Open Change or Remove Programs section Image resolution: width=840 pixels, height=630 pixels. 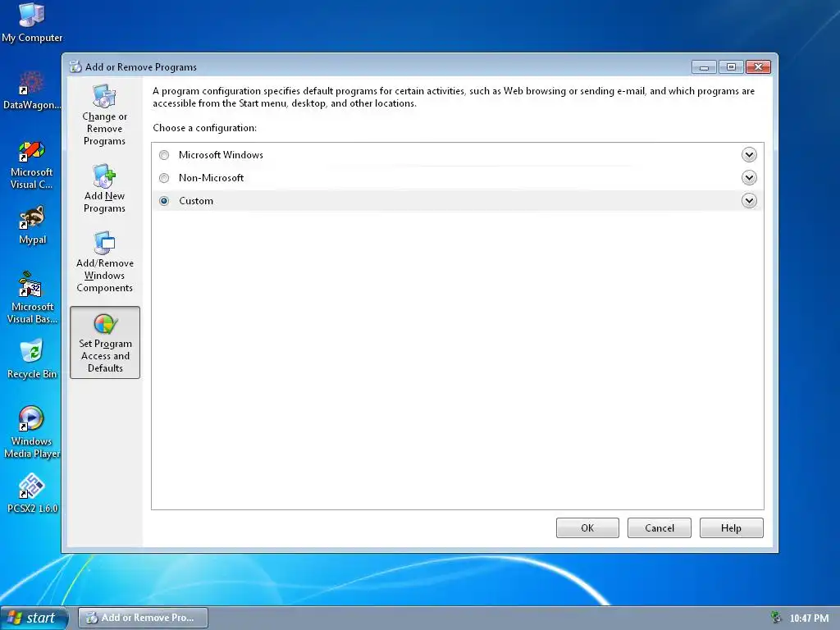point(104,115)
